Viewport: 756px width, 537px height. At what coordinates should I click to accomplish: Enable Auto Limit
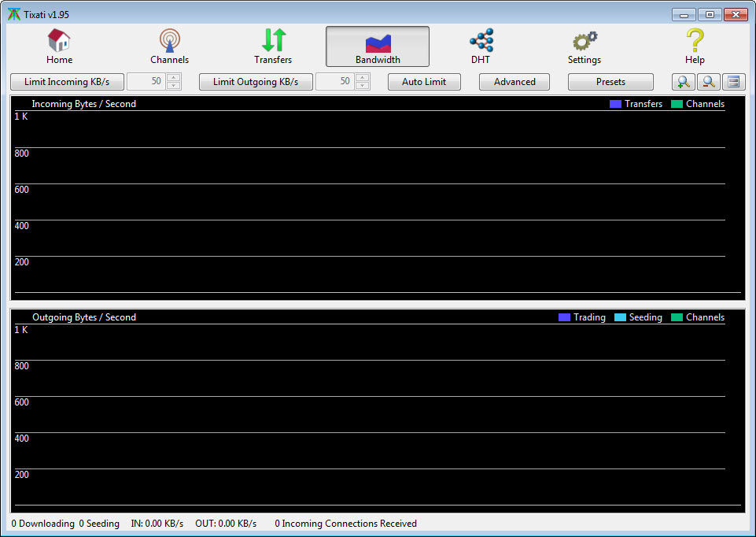[x=424, y=82]
